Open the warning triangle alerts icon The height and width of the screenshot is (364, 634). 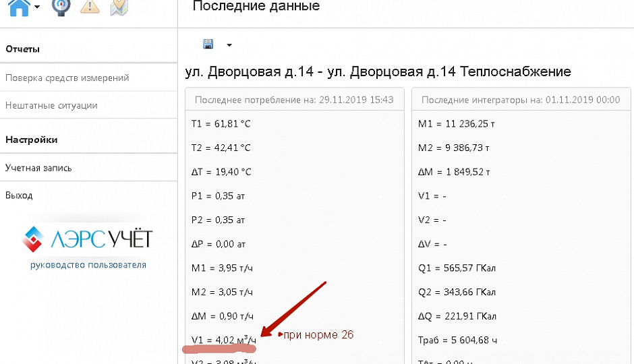point(90,7)
